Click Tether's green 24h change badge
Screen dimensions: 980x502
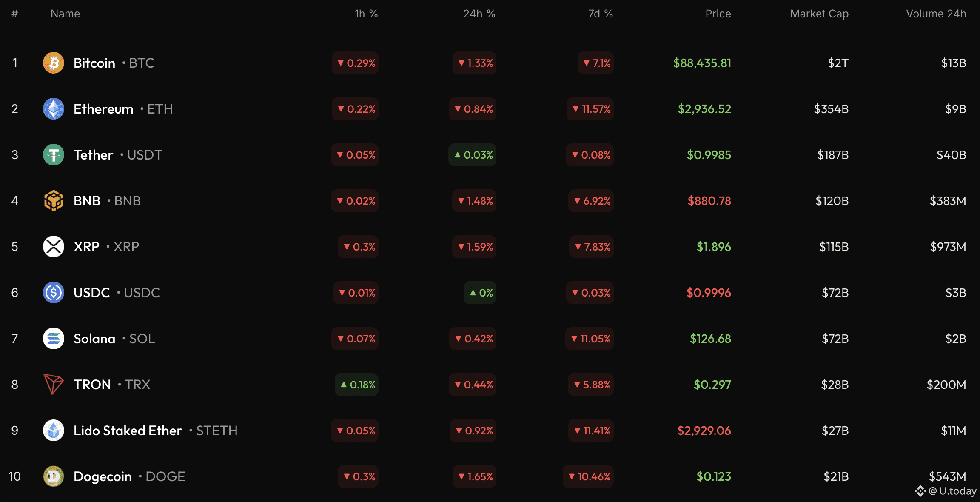point(473,155)
